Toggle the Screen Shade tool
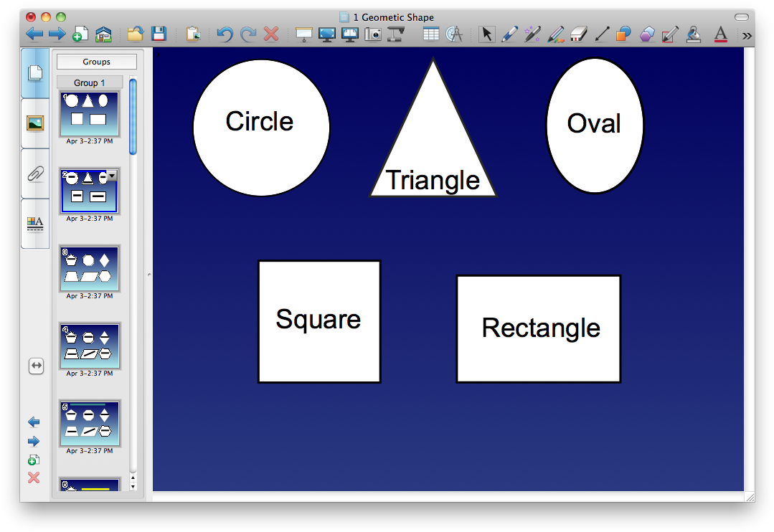This screenshot has width=774, height=532. 303,34
